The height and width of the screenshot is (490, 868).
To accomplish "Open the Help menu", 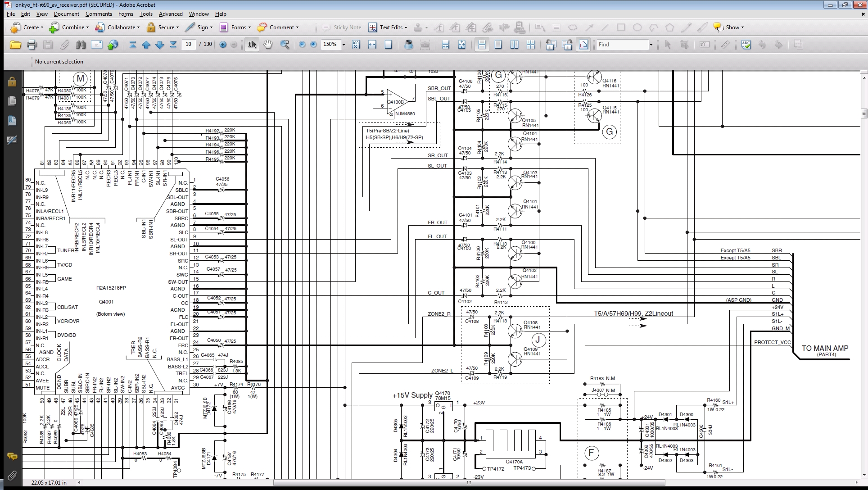I will click(221, 14).
